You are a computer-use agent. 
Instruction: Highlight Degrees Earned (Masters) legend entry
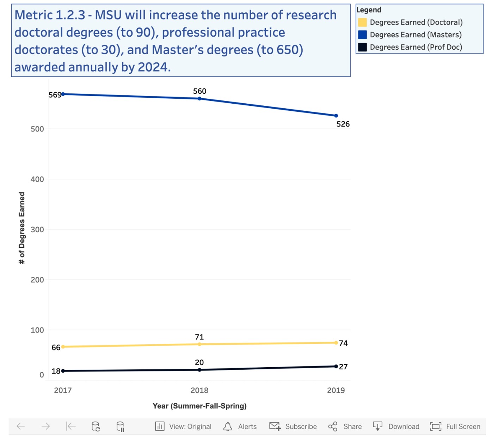pos(416,35)
